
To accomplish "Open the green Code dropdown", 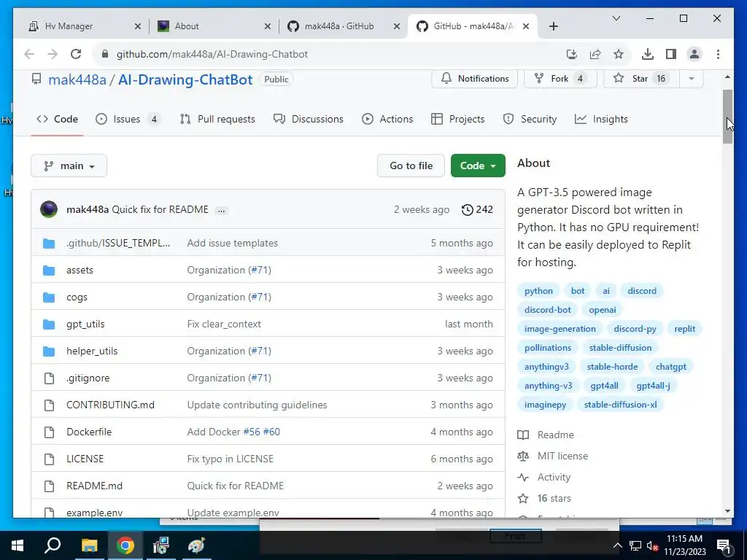I will 478,166.
